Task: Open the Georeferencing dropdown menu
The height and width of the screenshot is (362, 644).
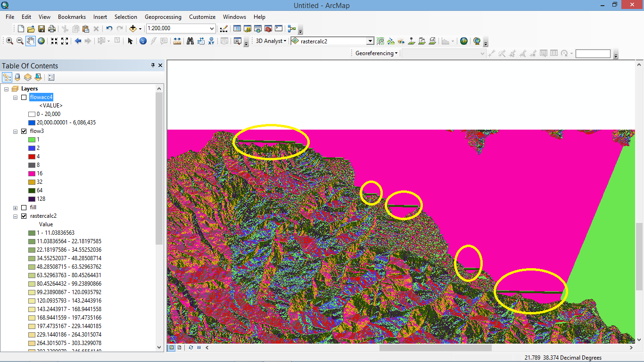Action: coord(377,53)
